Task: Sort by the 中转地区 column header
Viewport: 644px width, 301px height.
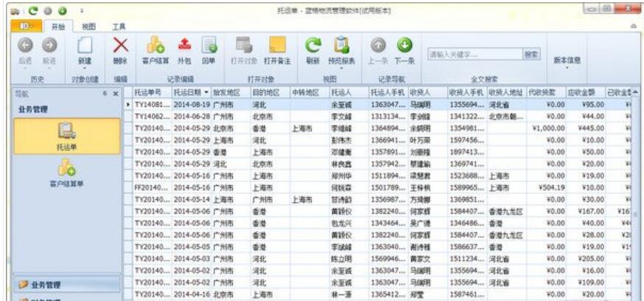Action: click(309, 92)
